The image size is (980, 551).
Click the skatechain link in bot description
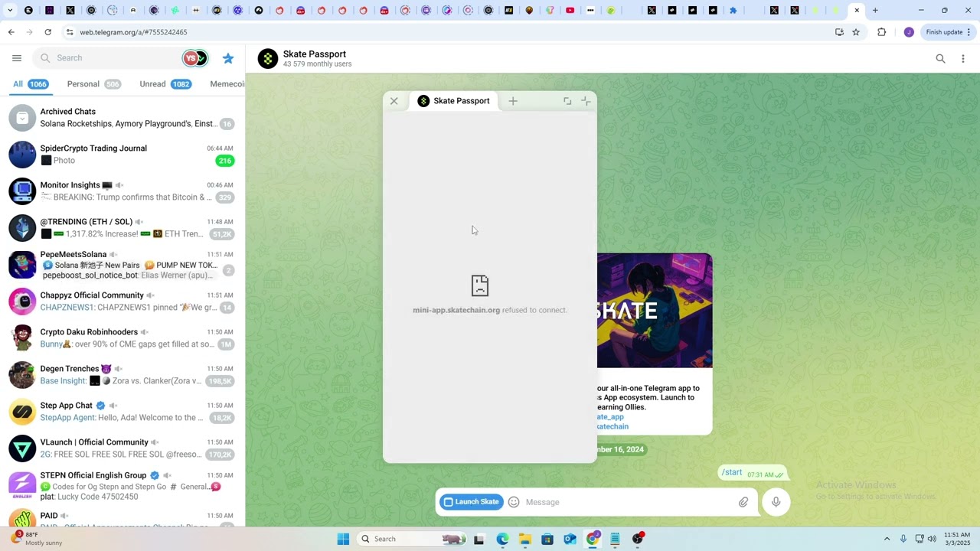tap(613, 426)
